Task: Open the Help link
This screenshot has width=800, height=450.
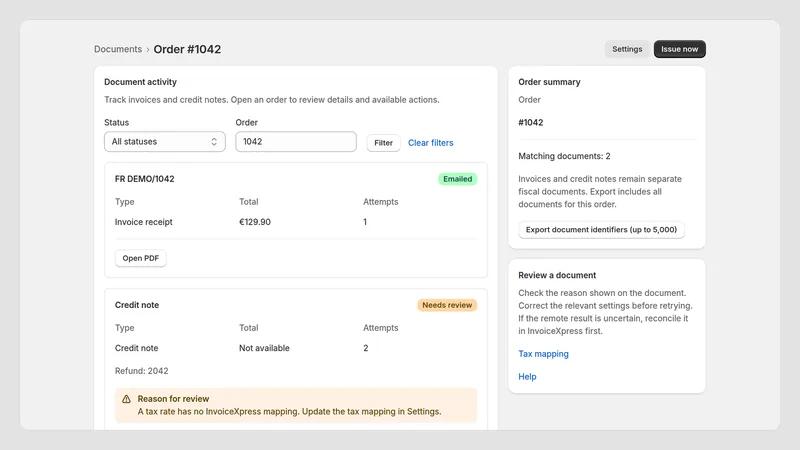Action: [527, 377]
